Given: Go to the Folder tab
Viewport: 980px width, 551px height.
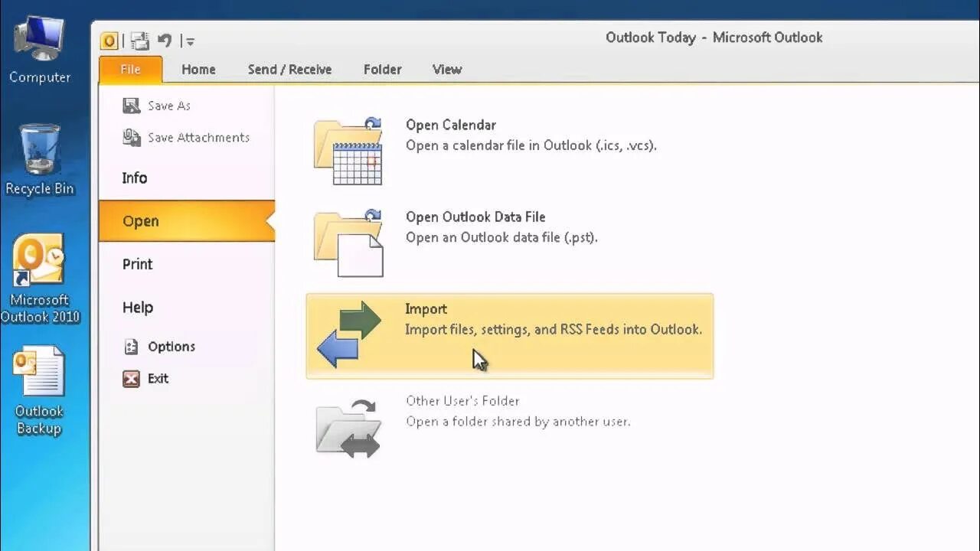Looking at the screenshot, I should click(382, 69).
